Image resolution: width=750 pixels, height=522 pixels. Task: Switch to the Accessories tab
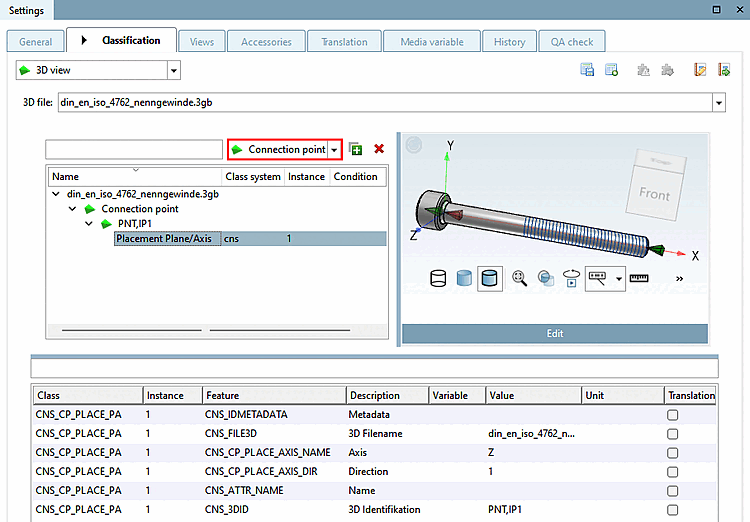(266, 42)
